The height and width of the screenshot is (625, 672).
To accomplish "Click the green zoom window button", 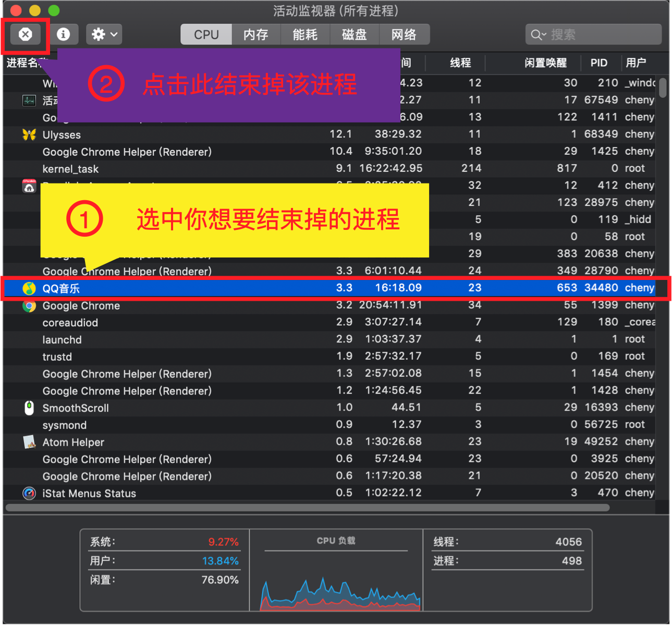I will click(x=54, y=10).
